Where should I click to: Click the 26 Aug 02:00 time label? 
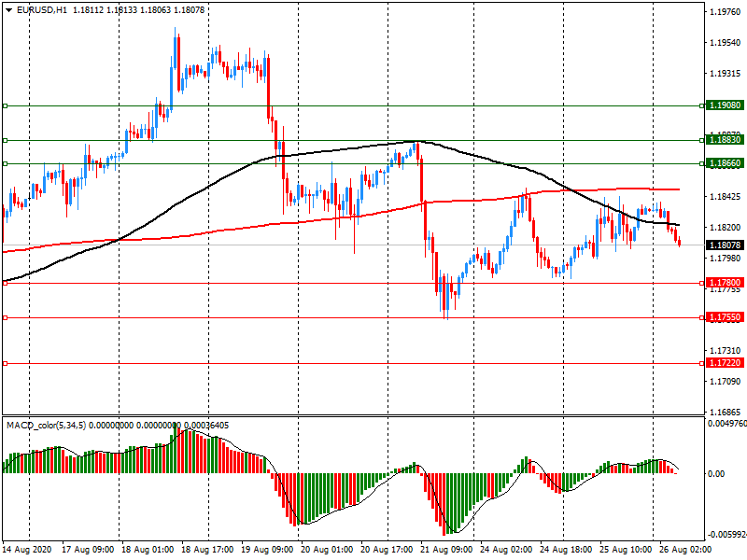685,550
